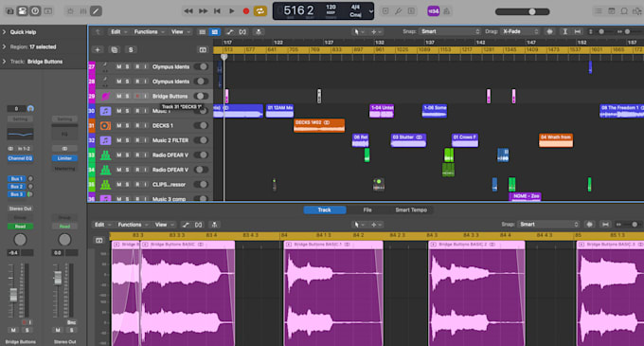Toggle the Flex icon in Tracks toolbar

242,31
